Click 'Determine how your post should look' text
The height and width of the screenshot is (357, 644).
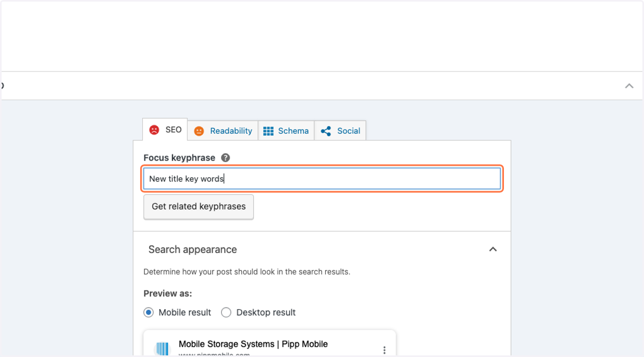[x=247, y=272]
